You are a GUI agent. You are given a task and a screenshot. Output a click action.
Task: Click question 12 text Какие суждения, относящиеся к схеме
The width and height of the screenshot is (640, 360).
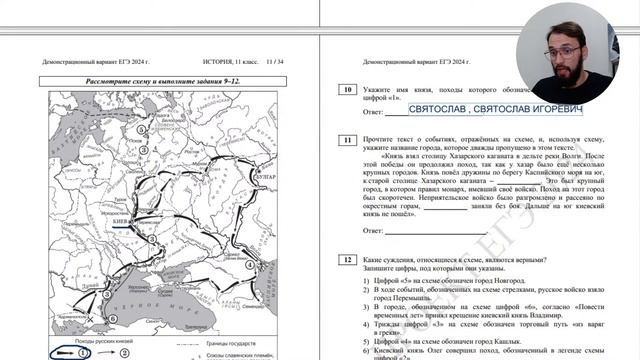click(x=454, y=260)
